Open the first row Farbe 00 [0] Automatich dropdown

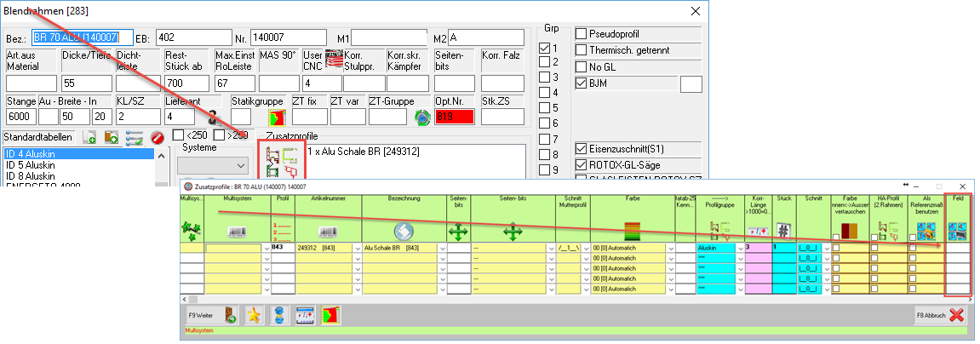[x=670, y=248]
